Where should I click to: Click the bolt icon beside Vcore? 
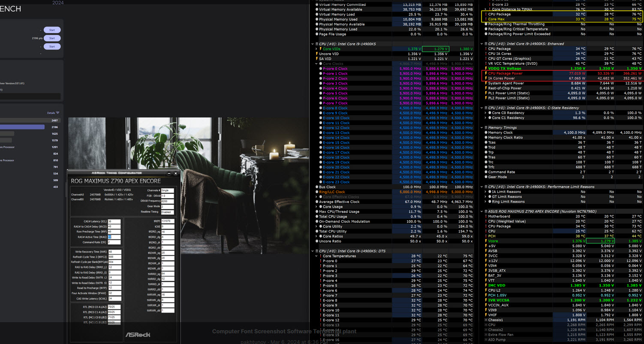[x=486, y=241]
